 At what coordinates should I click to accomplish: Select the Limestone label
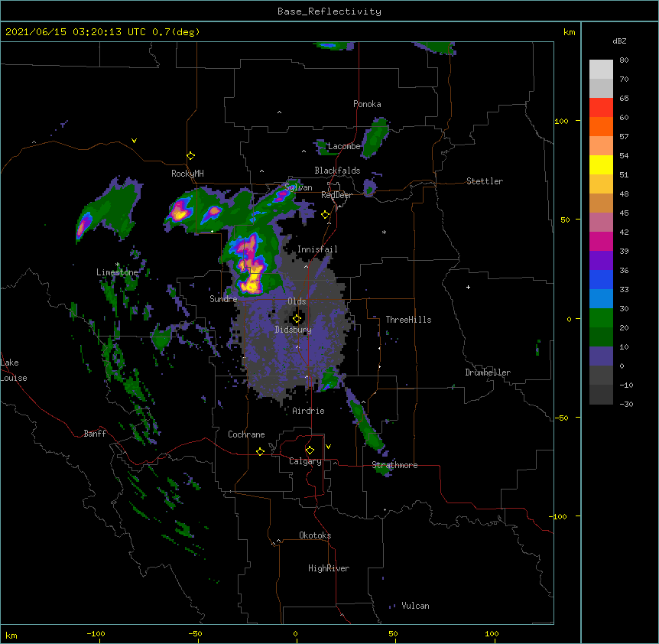pos(117,272)
